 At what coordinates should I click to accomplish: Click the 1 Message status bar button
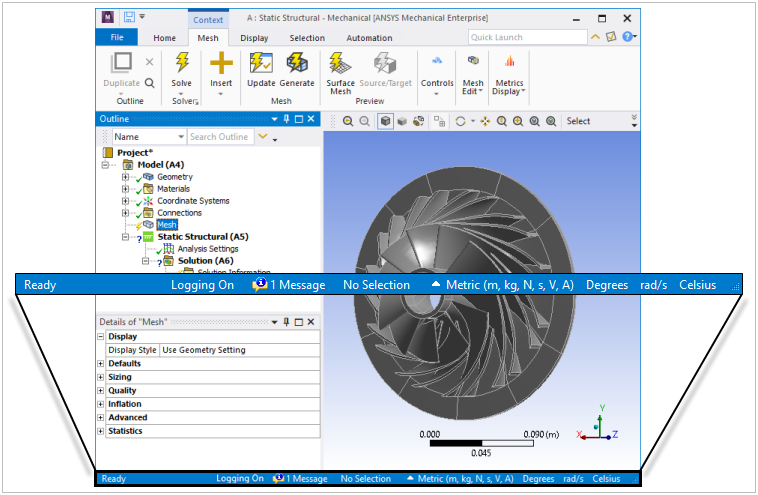(289, 285)
